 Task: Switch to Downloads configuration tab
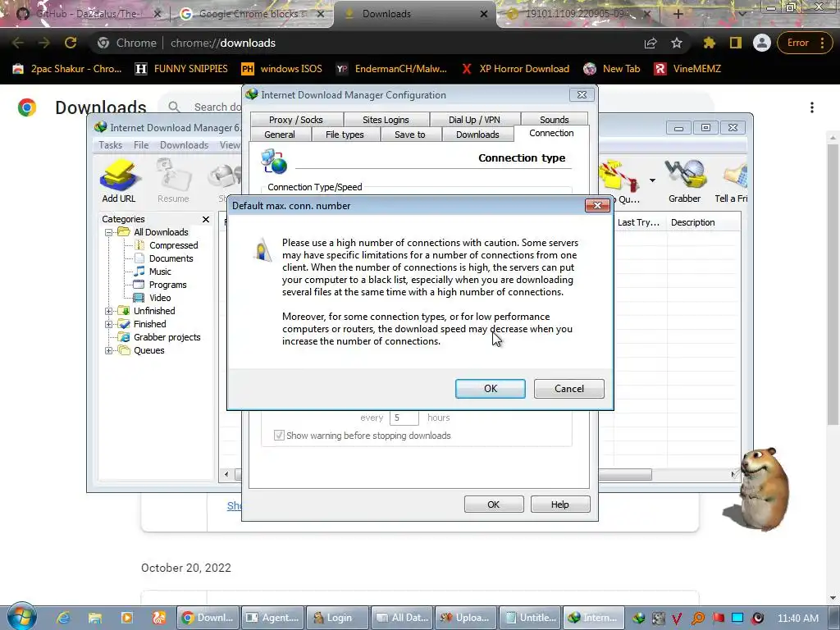(477, 135)
